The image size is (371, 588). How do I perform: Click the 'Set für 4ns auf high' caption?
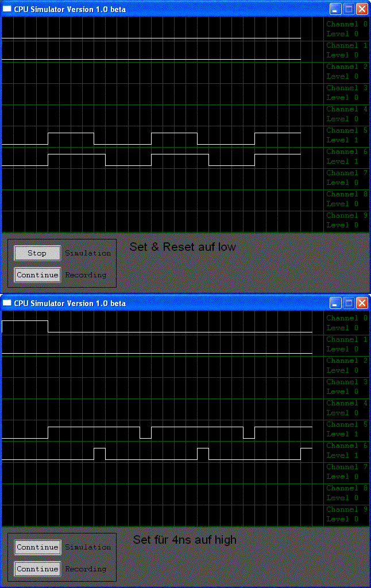coord(184,540)
